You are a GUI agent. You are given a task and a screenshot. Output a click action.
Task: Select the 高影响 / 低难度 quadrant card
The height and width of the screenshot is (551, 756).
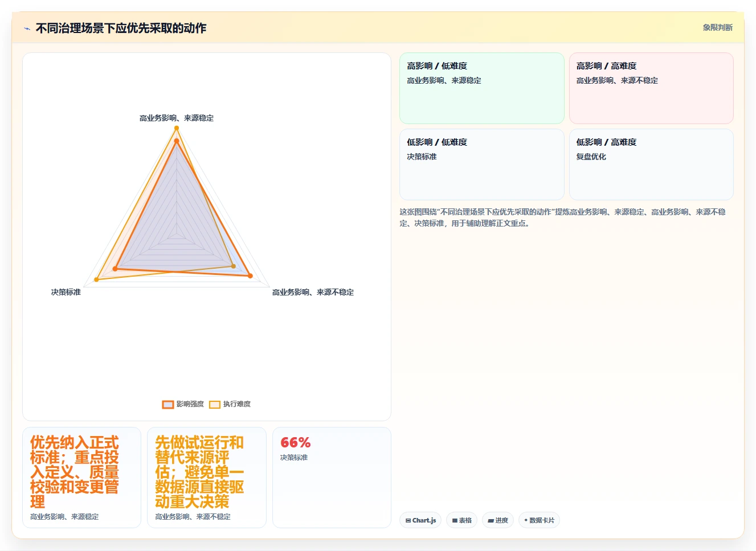pos(482,88)
